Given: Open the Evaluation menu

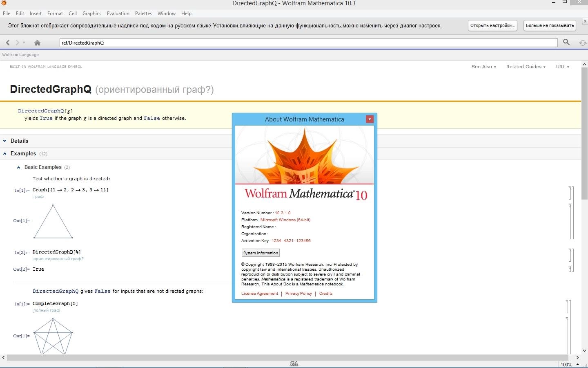Looking at the screenshot, I should (118, 13).
